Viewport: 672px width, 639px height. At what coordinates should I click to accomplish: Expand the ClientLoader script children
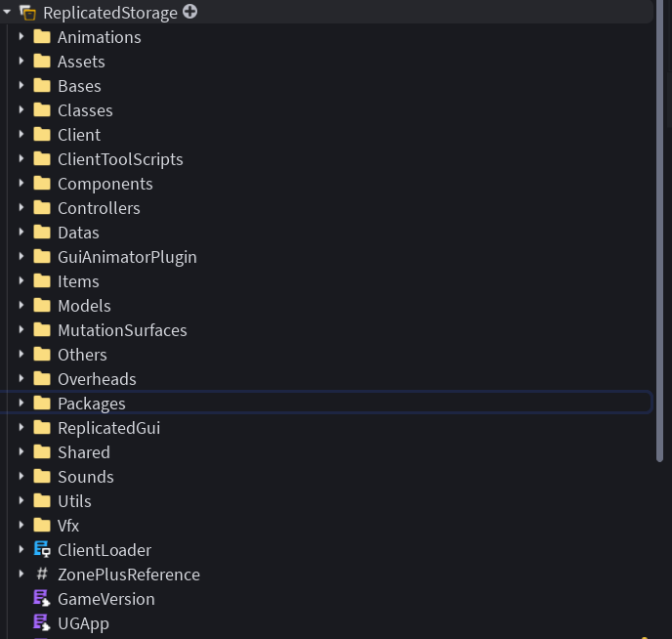[x=21, y=549]
